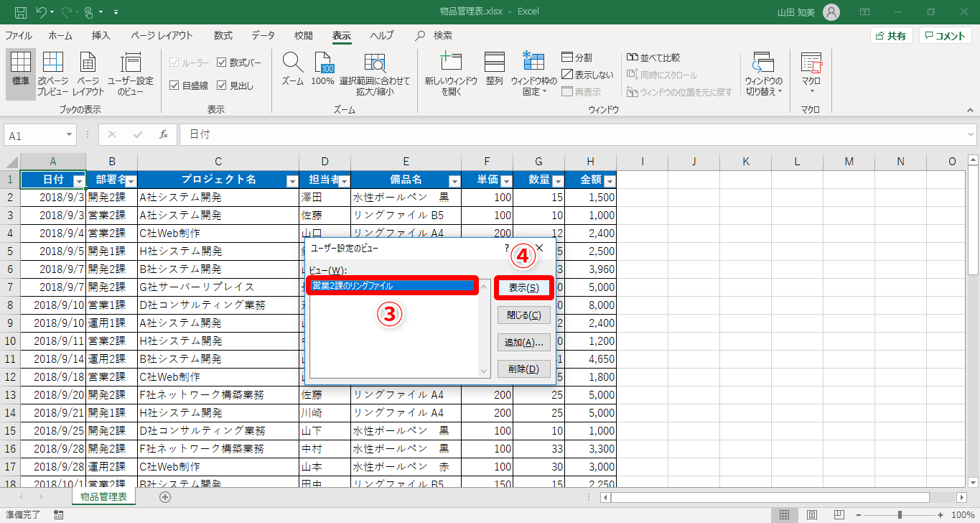Click the 閉じる(C) button in the dialog

[x=524, y=315]
